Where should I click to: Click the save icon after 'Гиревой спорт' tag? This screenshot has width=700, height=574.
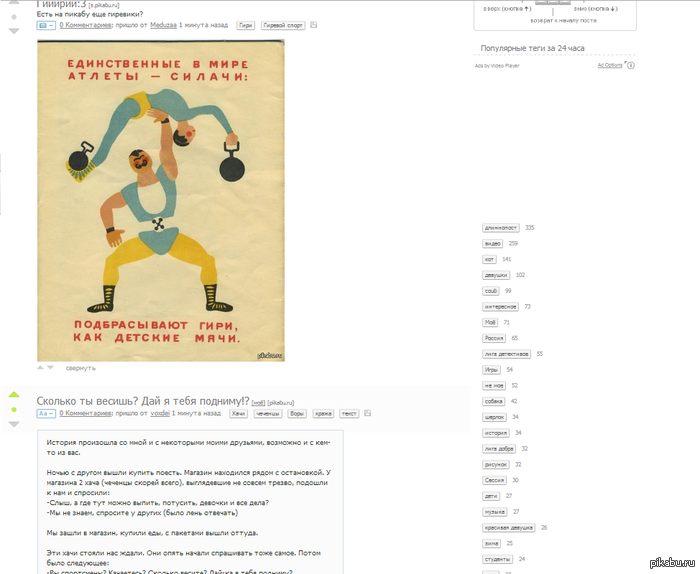pos(313,25)
